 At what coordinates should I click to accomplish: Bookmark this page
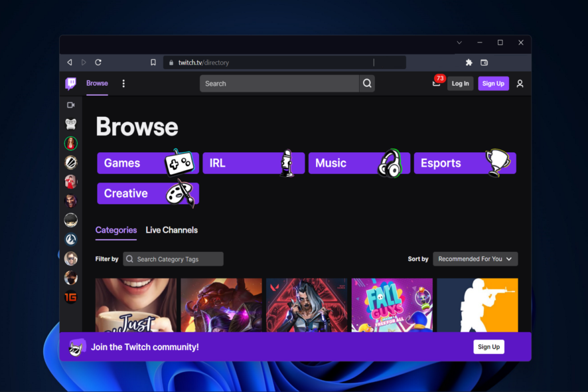click(x=153, y=62)
